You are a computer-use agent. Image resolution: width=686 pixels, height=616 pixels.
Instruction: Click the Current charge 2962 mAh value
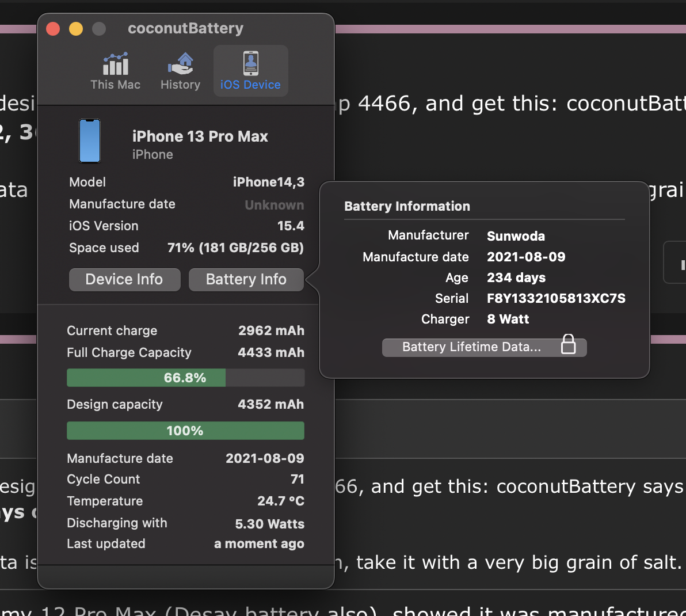tap(271, 330)
